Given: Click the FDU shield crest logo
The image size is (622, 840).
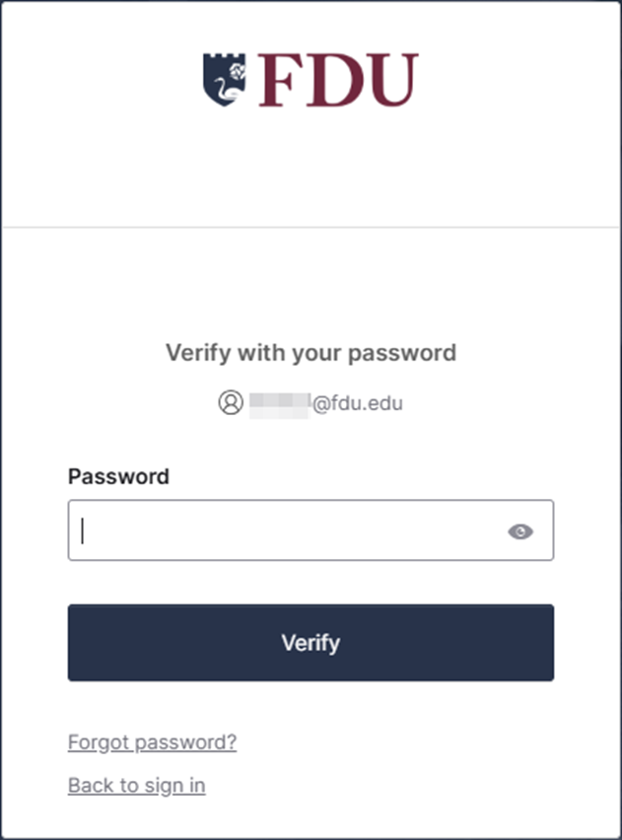Looking at the screenshot, I should tap(223, 80).
